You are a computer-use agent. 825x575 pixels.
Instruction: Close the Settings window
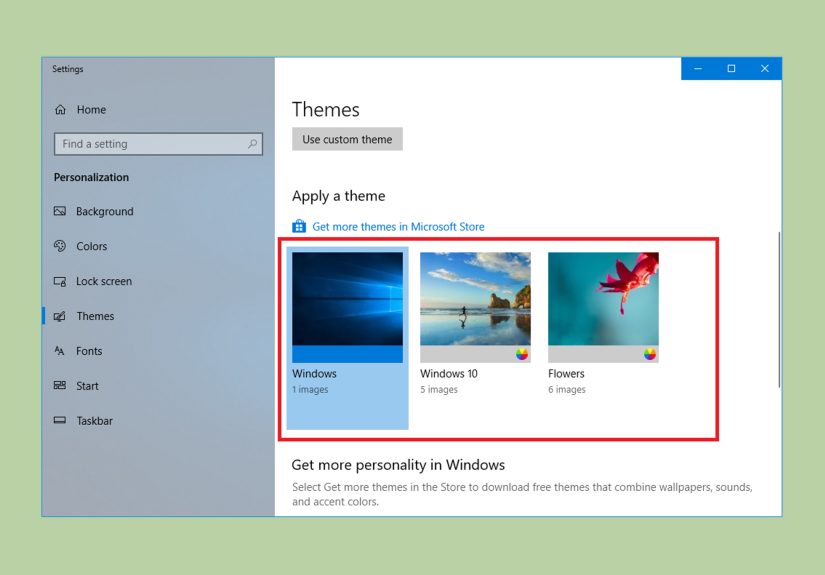tap(765, 68)
